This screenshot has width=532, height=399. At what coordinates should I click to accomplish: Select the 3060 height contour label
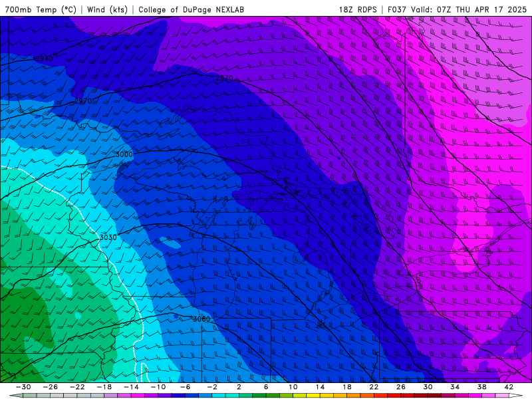click(x=201, y=319)
